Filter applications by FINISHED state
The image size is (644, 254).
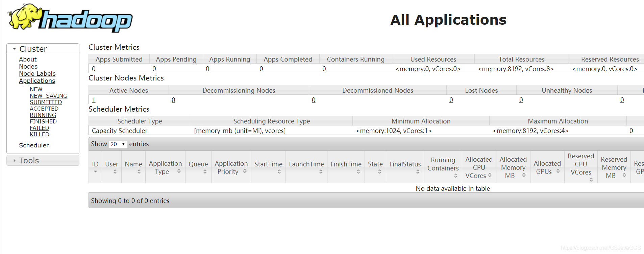tap(43, 121)
